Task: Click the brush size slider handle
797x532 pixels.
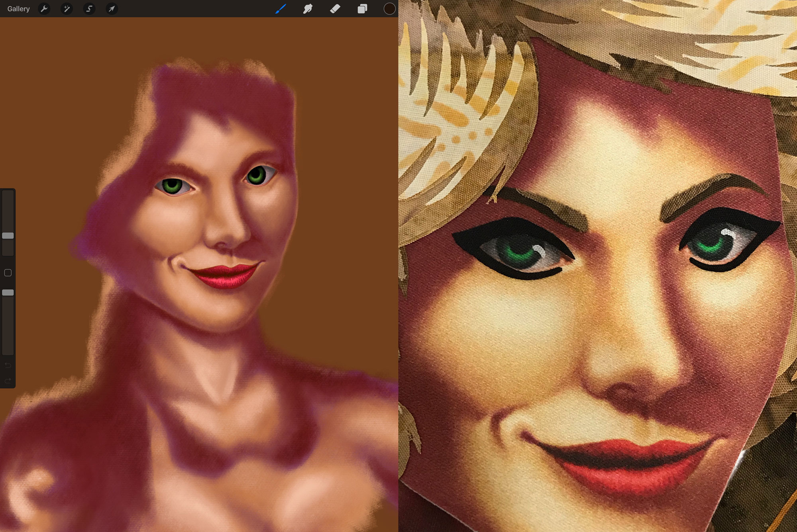Action: pyautogui.click(x=8, y=236)
